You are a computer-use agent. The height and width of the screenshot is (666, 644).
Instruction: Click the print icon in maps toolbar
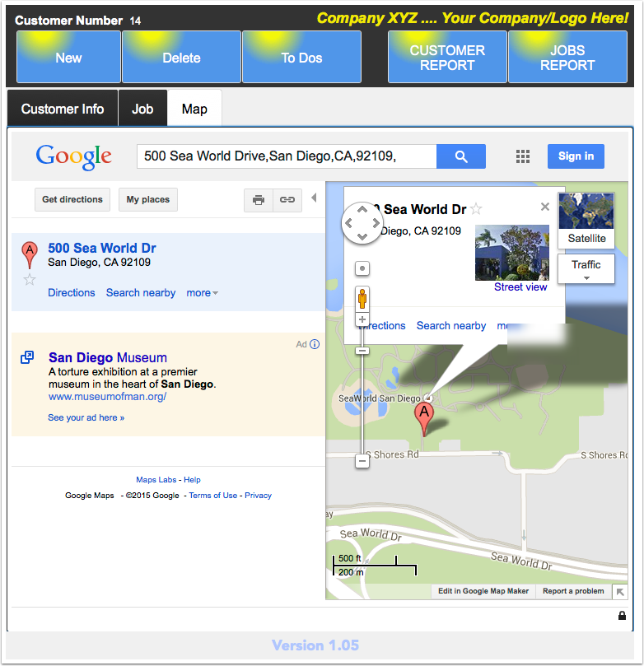pos(259,199)
